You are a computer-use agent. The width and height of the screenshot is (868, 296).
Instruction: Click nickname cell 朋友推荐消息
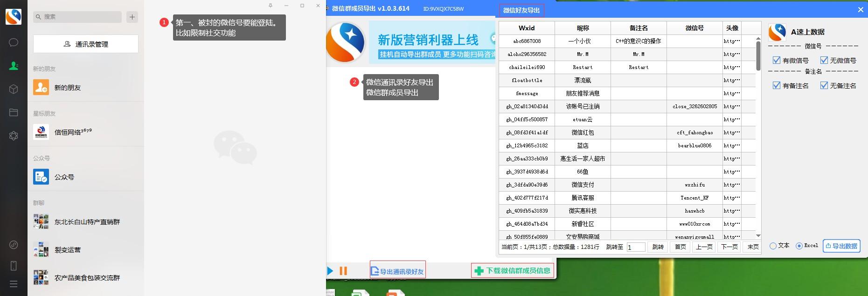(x=583, y=93)
